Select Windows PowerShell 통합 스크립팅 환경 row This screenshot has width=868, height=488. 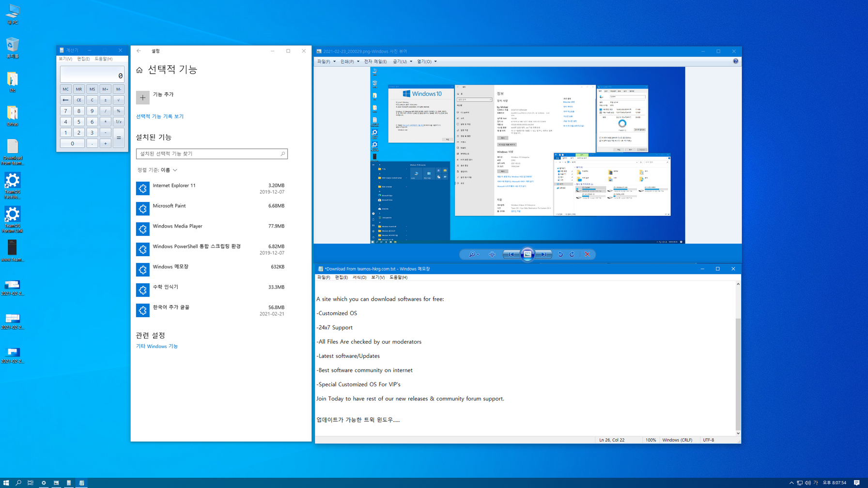(x=212, y=249)
